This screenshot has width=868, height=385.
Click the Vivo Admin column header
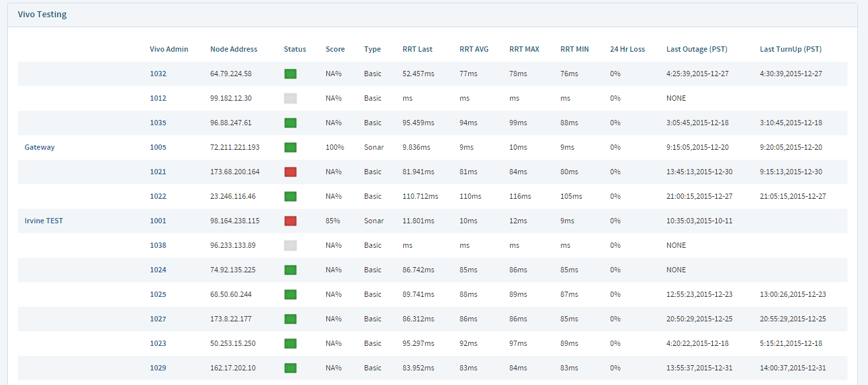tap(169, 49)
